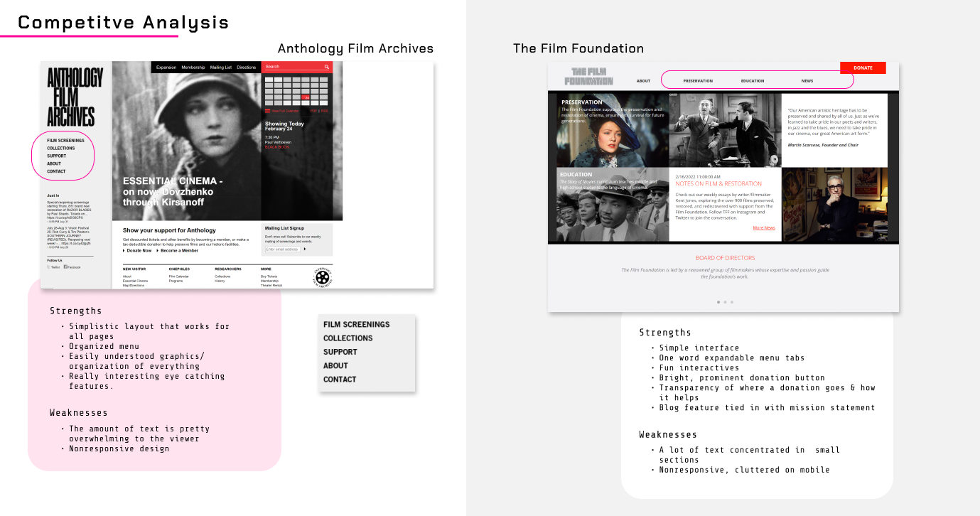This screenshot has width=980, height=516.
Task: Open the red BLACK BOOK film link
Action: [277, 147]
